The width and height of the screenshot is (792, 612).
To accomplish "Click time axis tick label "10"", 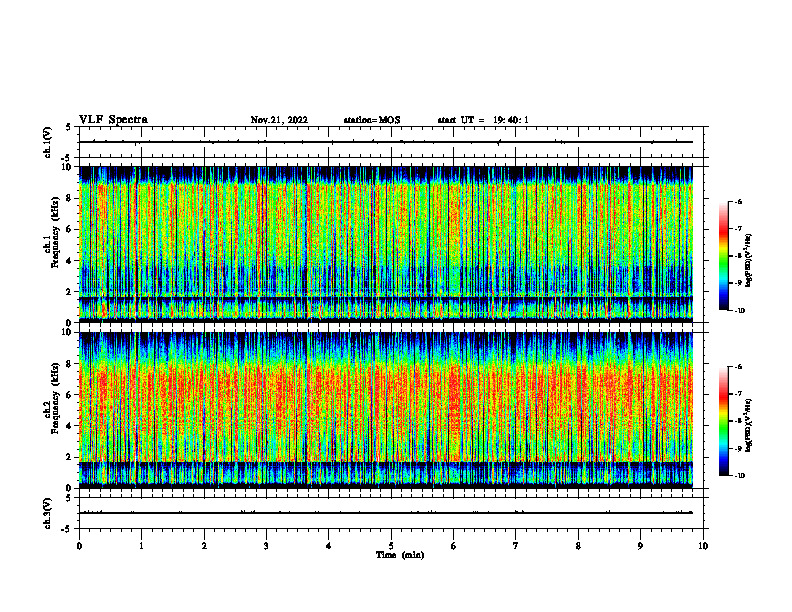I will click(x=703, y=546).
